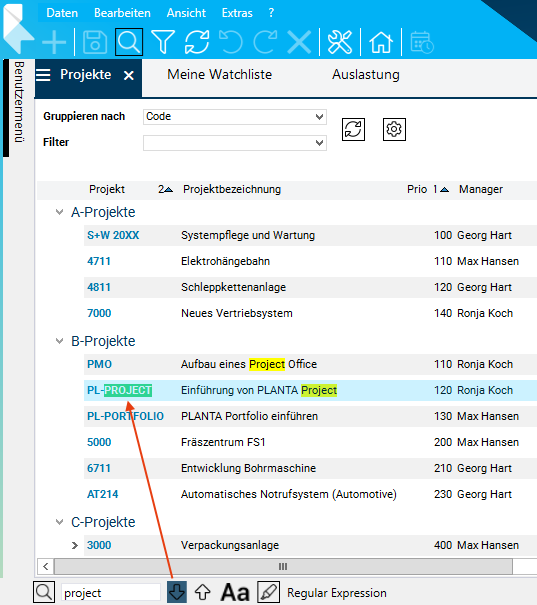Click the search magnifier in the find bar
Image resolution: width=537 pixels, height=605 pixels.
click(x=44, y=592)
